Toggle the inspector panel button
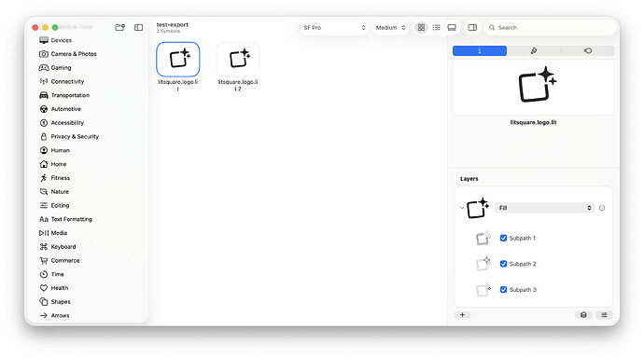The height and width of the screenshot is (358, 644). pos(472,27)
